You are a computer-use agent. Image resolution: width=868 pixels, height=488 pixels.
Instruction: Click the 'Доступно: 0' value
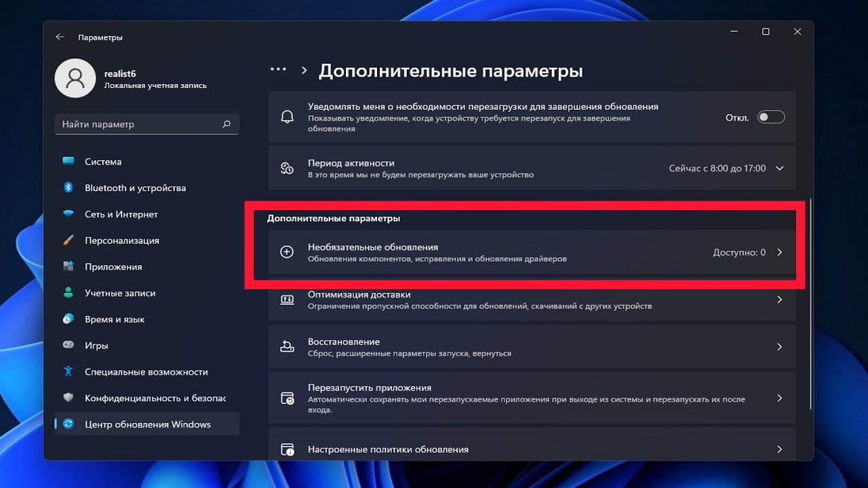[x=739, y=252]
